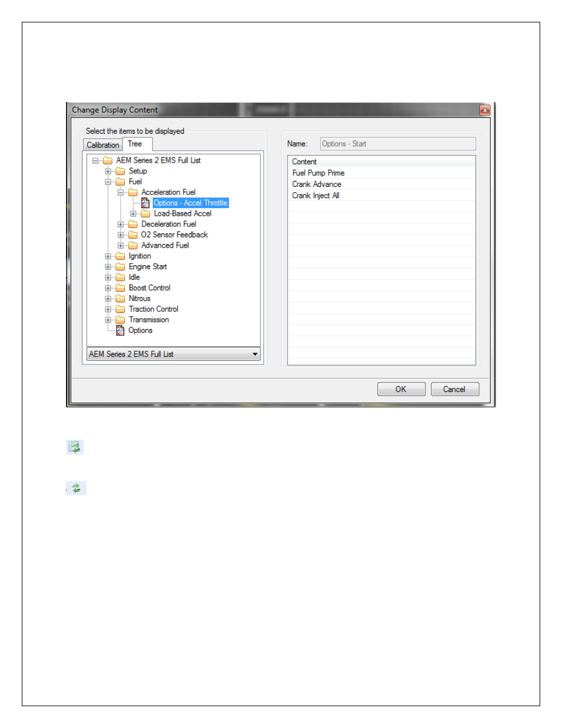Screen dimensions: 562x728
Task: Collapse the Acceleration Fuel node
Action: (121, 192)
